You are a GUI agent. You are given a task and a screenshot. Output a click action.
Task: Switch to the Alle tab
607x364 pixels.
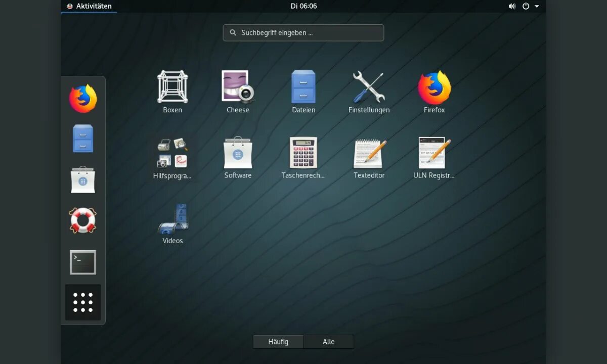point(329,342)
